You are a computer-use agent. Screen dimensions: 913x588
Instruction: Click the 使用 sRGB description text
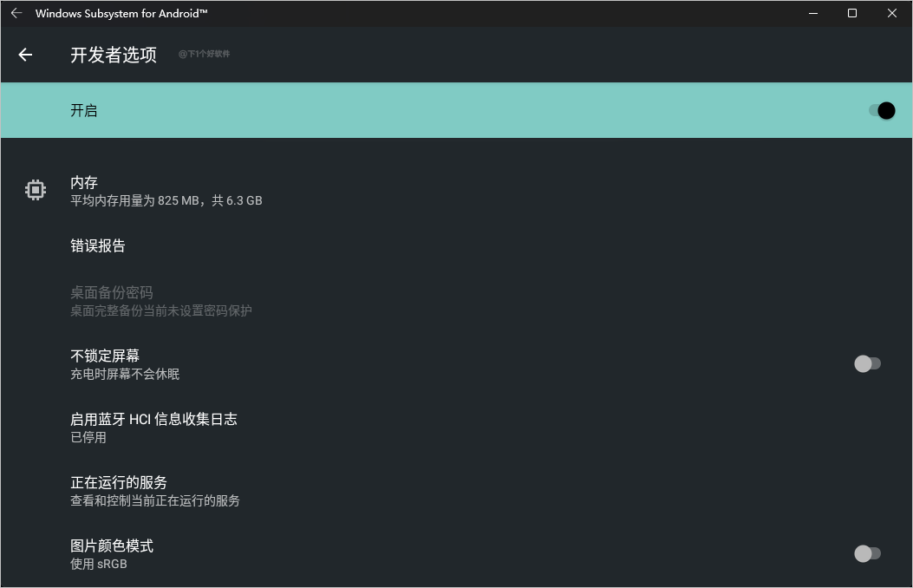(x=99, y=564)
